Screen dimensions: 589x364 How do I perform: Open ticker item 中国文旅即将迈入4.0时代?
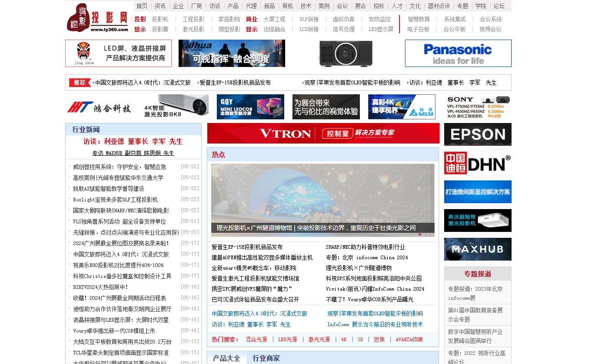pyautogui.click(x=143, y=82)
